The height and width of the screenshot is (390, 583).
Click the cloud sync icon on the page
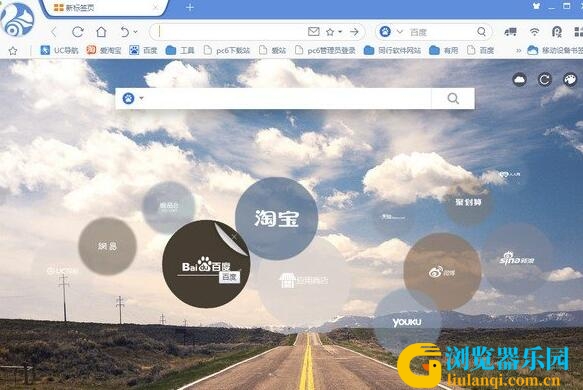tap(519, 80)
